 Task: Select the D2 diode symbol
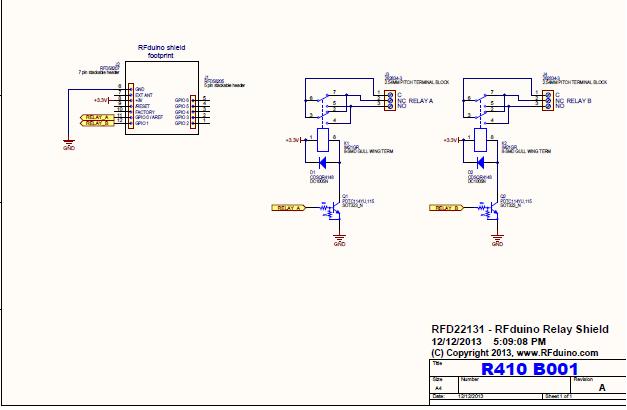pyautogui.click(x=480, y=163)
